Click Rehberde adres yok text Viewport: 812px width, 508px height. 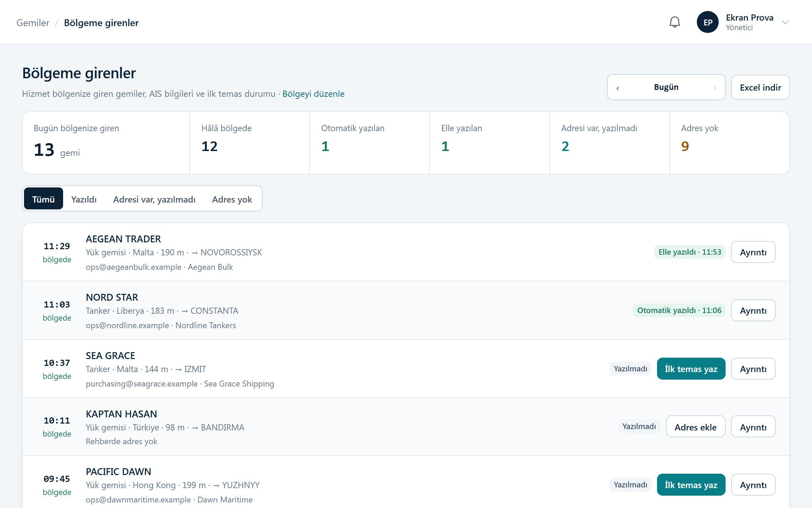click(x=121, y=441)
